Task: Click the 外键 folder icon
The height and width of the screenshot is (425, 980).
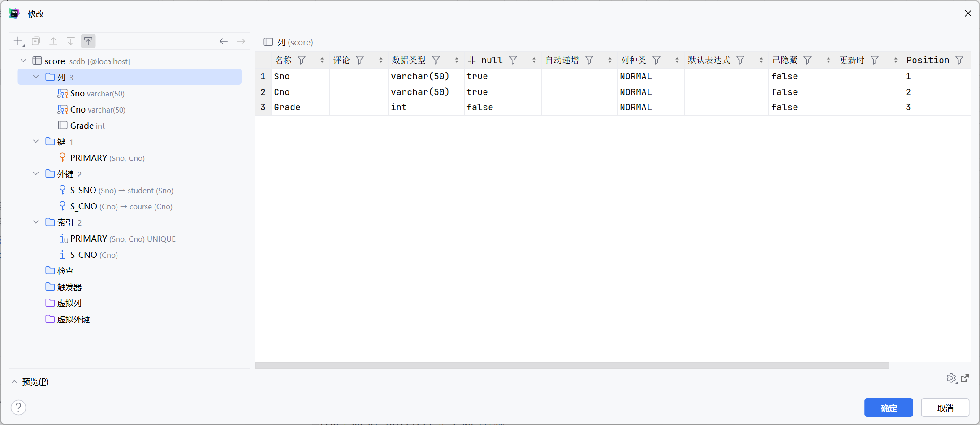Action: (x=50, y=173)
